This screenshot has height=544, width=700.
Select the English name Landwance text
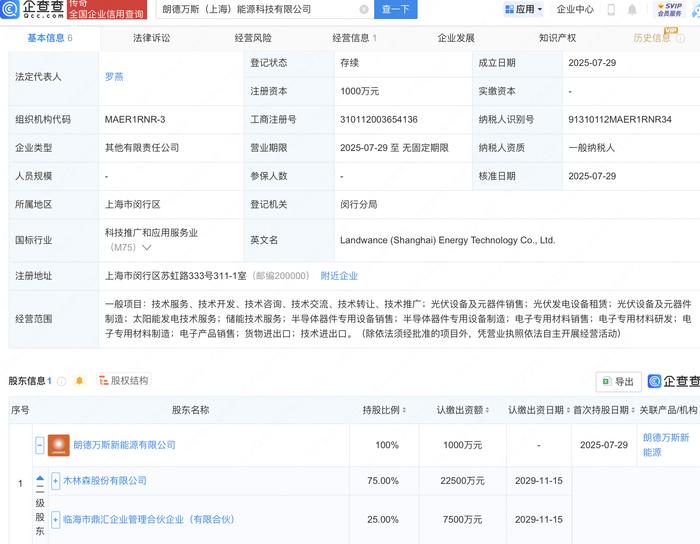pyautogui.click(x=447, y=240)
